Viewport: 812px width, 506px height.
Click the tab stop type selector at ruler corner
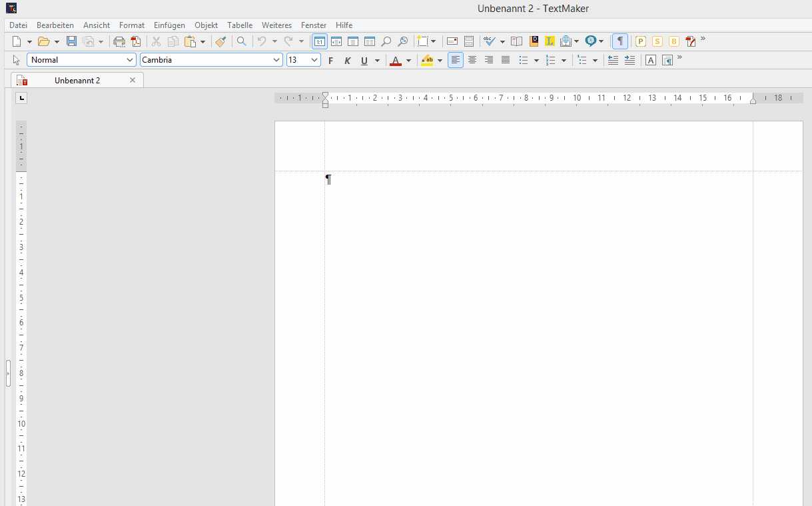[21, 99]
